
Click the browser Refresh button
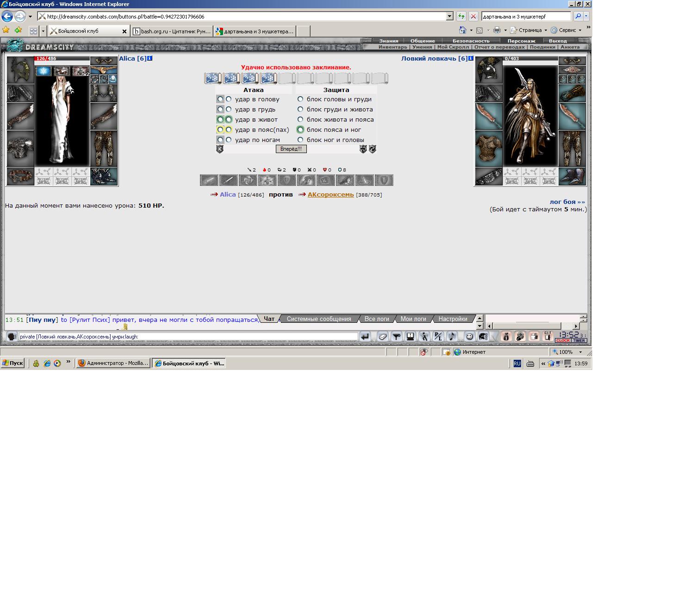point(461,16)
